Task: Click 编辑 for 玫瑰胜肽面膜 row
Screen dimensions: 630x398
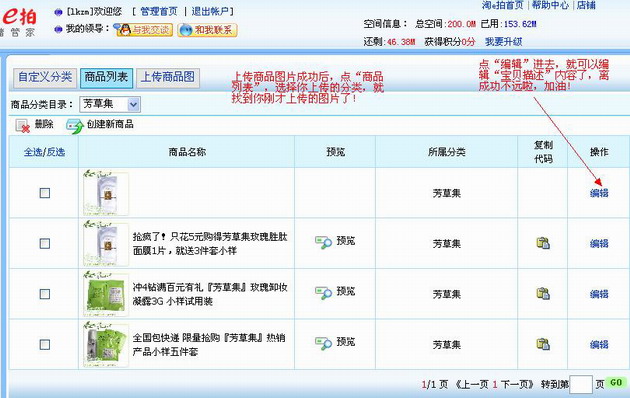Action: click(599, 243)
